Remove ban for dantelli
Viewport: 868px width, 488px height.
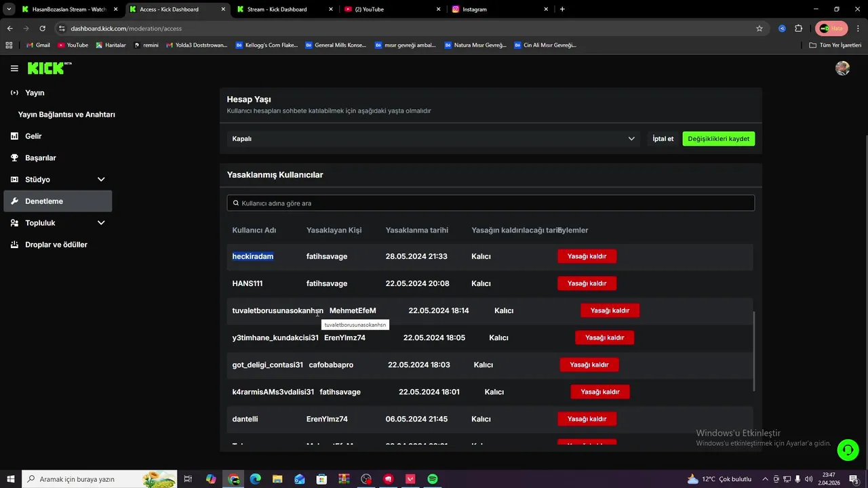(587, 419)
